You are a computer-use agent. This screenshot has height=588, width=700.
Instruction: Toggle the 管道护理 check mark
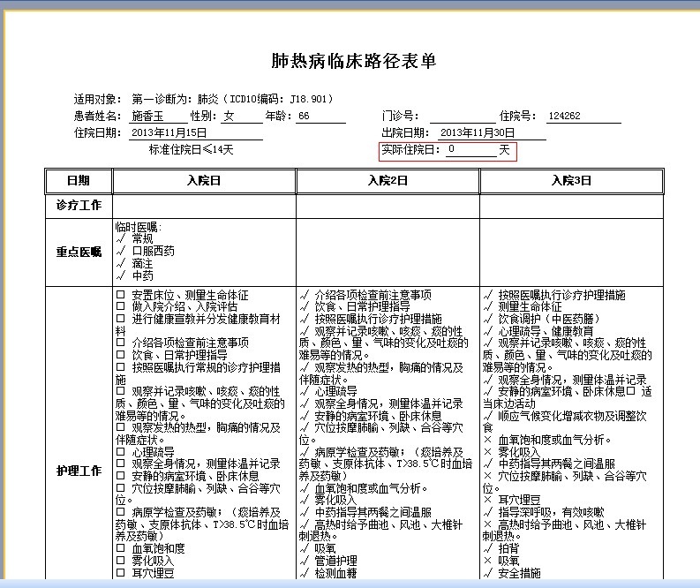[305, 561]
